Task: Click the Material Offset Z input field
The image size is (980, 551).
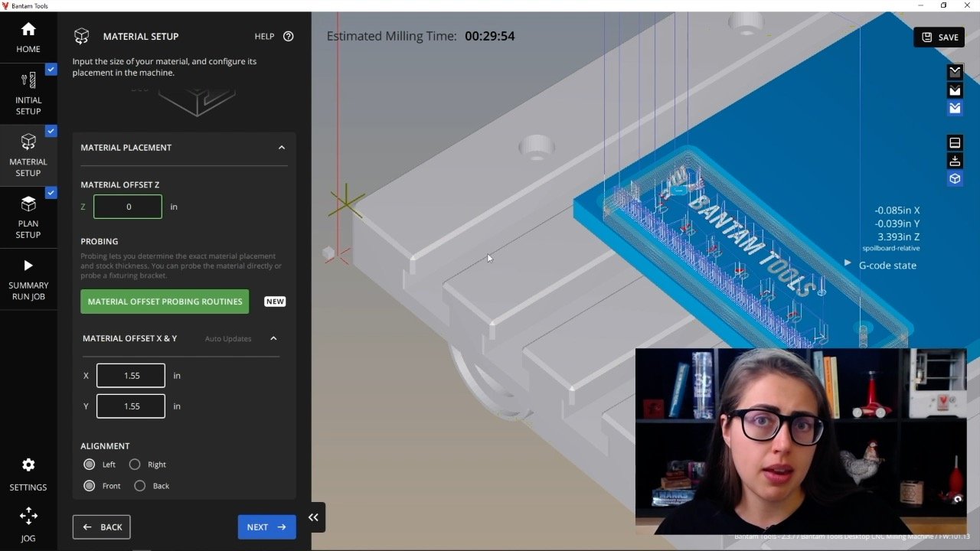Action: click(128, 207)
